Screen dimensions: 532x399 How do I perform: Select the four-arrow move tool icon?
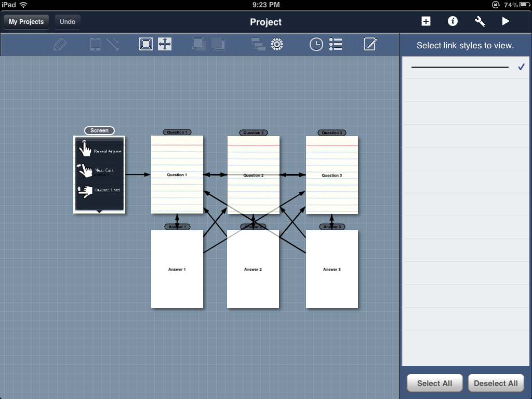tap(165, 45)
